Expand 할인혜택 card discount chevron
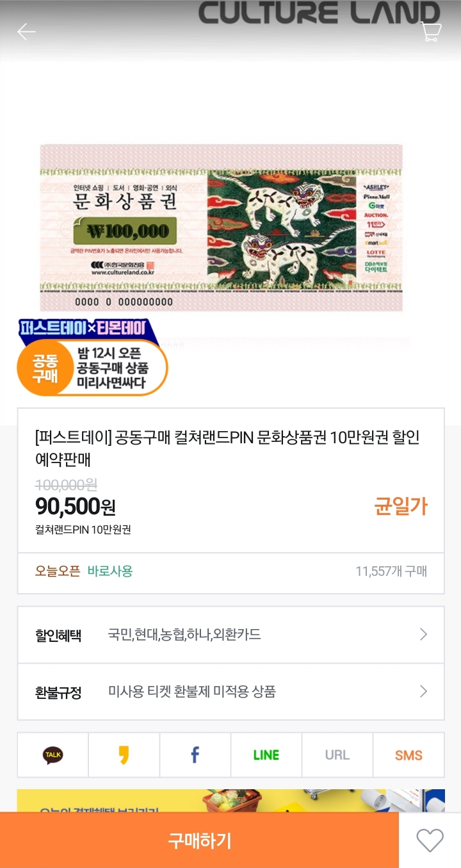The height and width of the screenshot is (868, 461). point(423,635)
